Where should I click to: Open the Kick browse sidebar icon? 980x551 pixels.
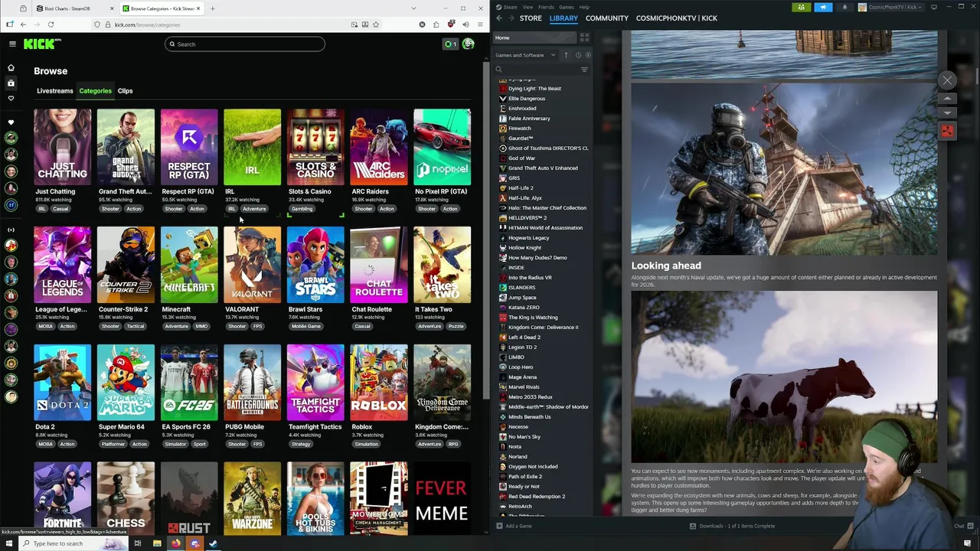click(x=11, y=82)
